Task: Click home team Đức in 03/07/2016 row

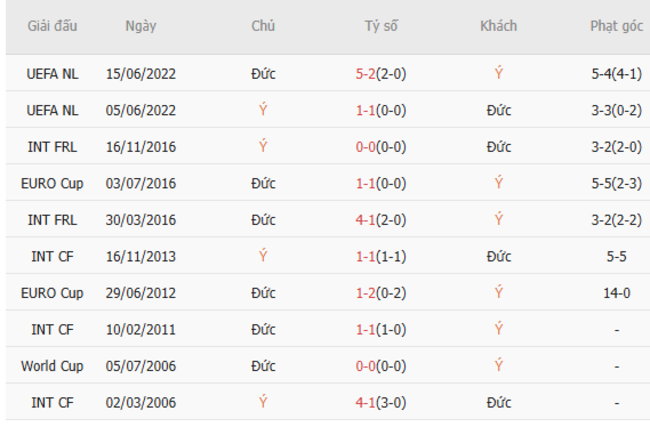Action: pyautogui.click(x=263, y=183)
